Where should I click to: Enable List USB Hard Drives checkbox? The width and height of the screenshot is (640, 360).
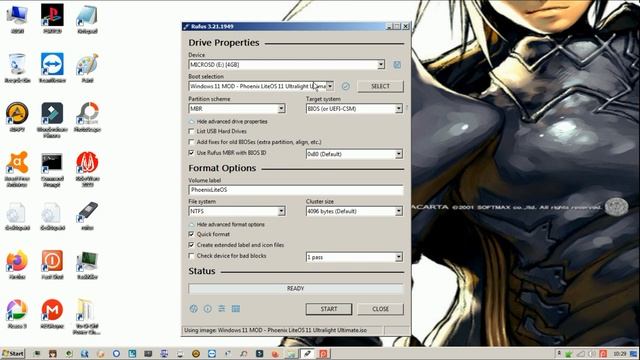tap(191, 131)
